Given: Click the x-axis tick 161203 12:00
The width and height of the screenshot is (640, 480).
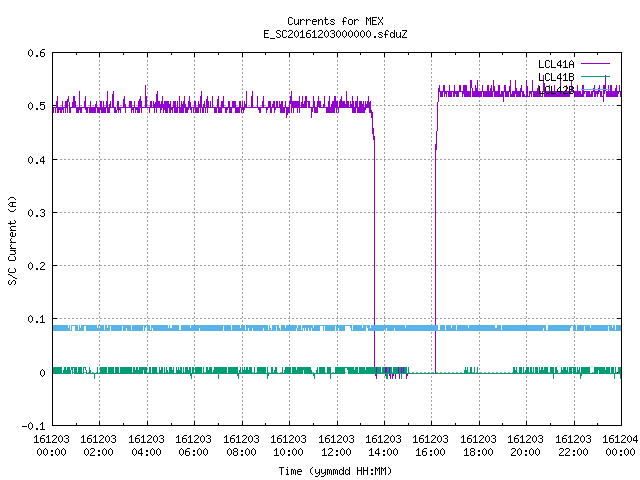Looking at the screenshot, I should [337, 445].
